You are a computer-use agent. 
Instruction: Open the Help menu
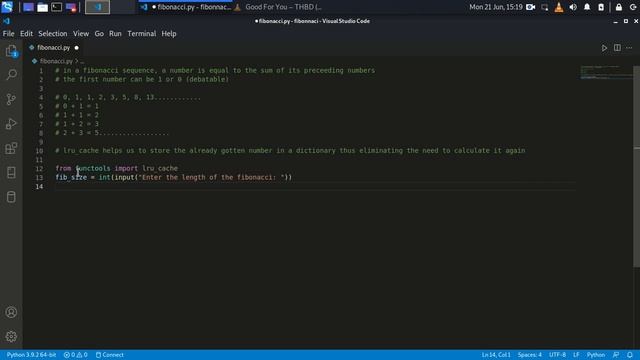[x=169, y=33]
